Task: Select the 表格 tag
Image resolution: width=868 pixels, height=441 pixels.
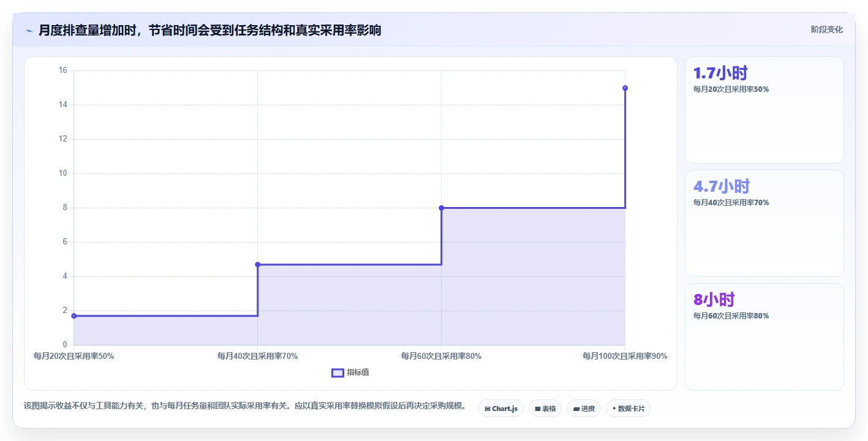Action: [x=545, y=409]
